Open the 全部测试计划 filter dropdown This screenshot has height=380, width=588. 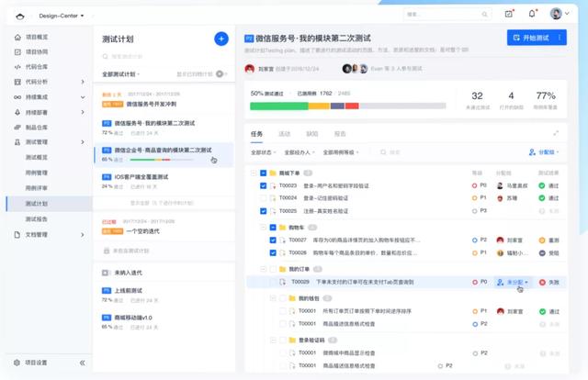click(120, 74)
